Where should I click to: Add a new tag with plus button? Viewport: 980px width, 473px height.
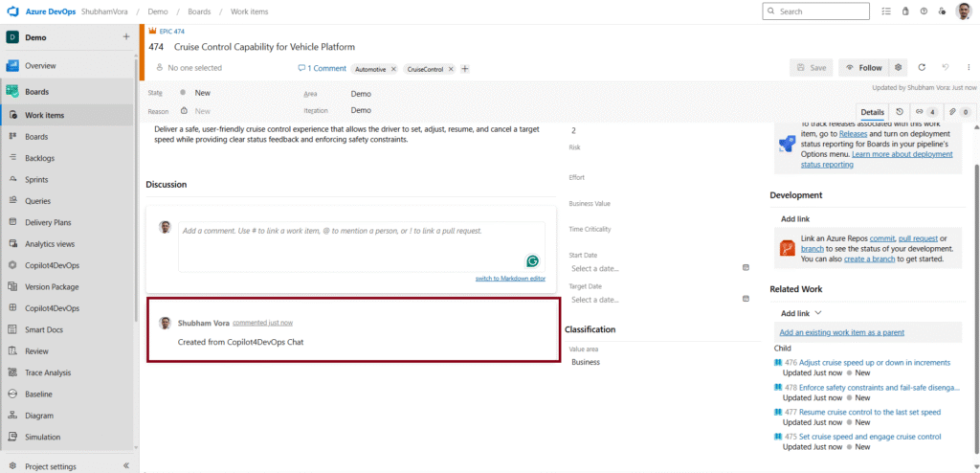tap(465, 69)
